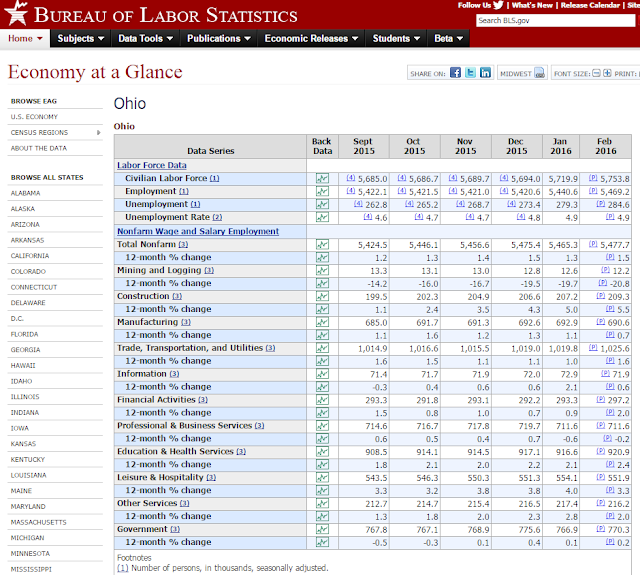Image resolution: width=640 pixels, height=575 pixels.
Task: Open back data chart for Unemployment Rate
Action: coord(322,217)
